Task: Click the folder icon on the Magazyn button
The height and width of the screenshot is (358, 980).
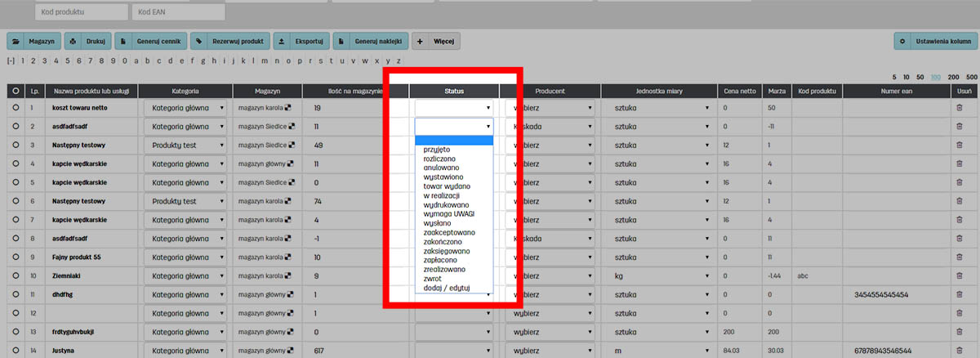Action: click(x=17, y=40)
